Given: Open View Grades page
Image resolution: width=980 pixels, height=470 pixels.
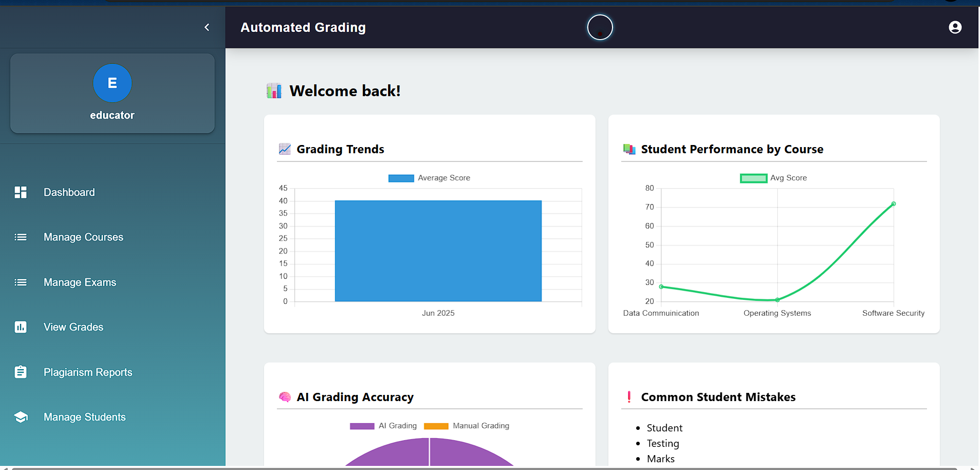Looking at the screenshot, I should point(112,327).
